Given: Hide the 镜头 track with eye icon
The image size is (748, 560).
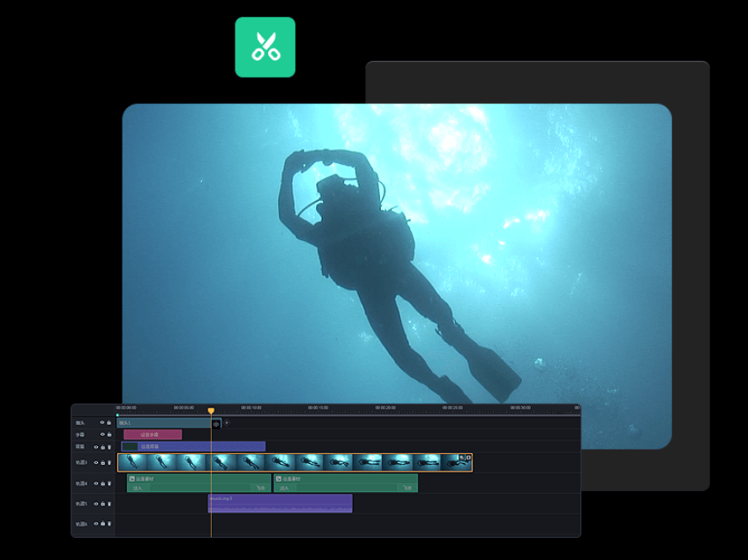Looking at the screenshot, I should [x=102, y=422].
